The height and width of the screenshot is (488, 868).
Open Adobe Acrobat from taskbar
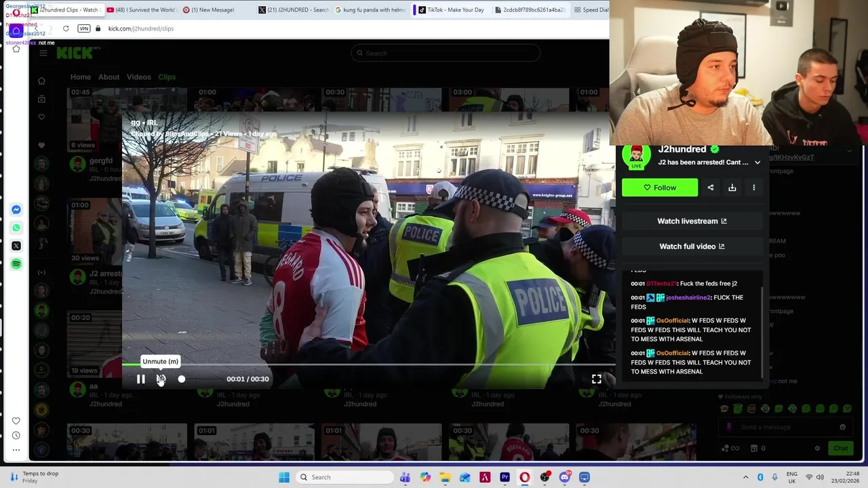[x=485, y=477]
